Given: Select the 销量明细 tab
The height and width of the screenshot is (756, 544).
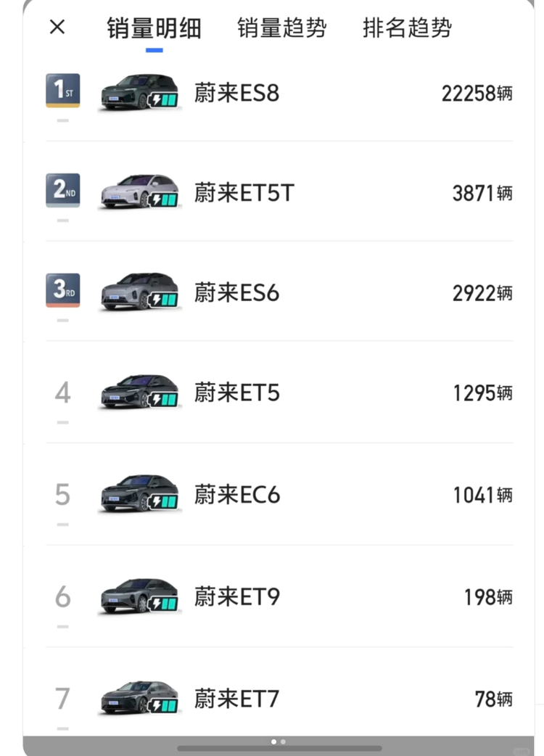Looking at the screenshot, I should (154, 28).
